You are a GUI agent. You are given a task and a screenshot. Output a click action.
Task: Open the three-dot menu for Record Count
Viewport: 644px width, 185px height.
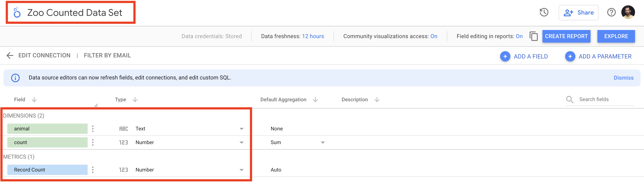(x=93, y=170)
